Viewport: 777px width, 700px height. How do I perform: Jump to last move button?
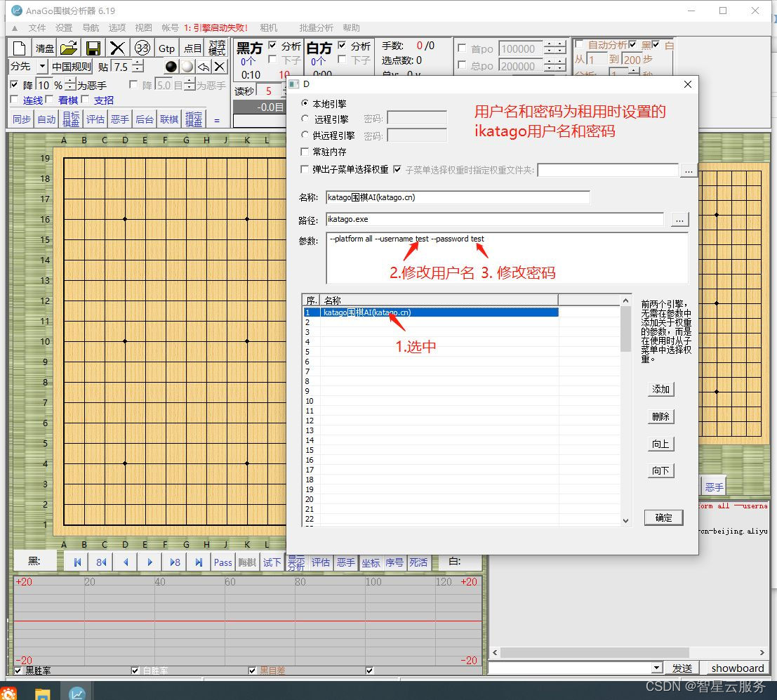tap(199, 562)
